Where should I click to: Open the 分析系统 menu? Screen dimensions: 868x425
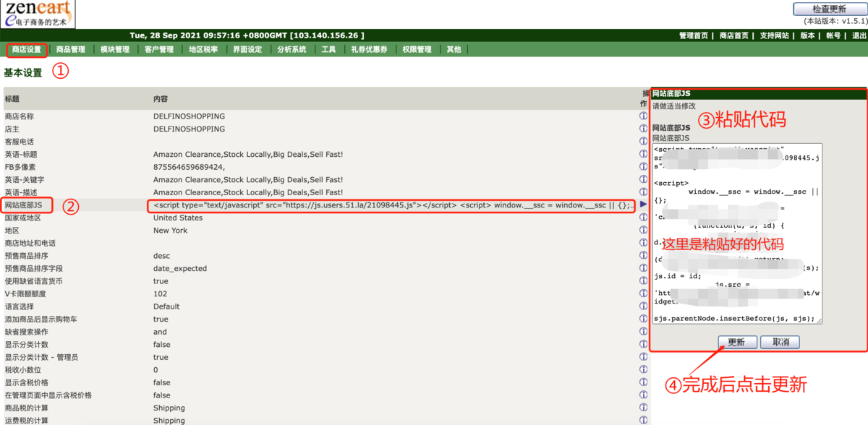[292, 50]
